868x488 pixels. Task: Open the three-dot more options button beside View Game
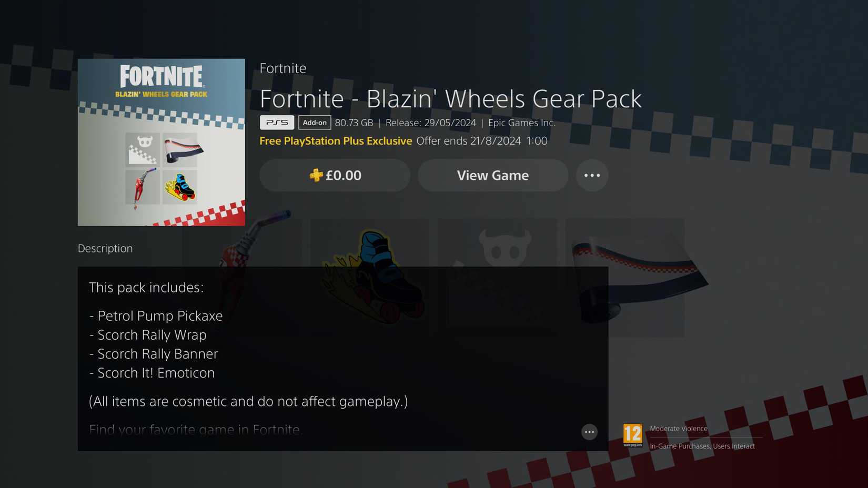click(592, 175)
